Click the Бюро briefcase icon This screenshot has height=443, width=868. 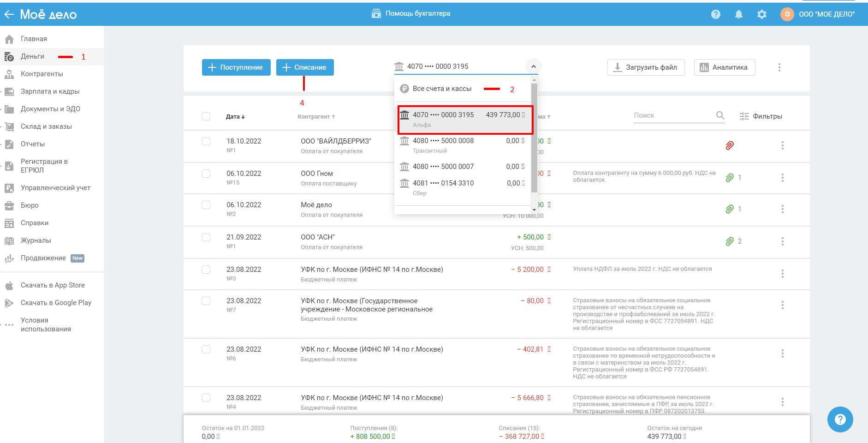point(9,206)
